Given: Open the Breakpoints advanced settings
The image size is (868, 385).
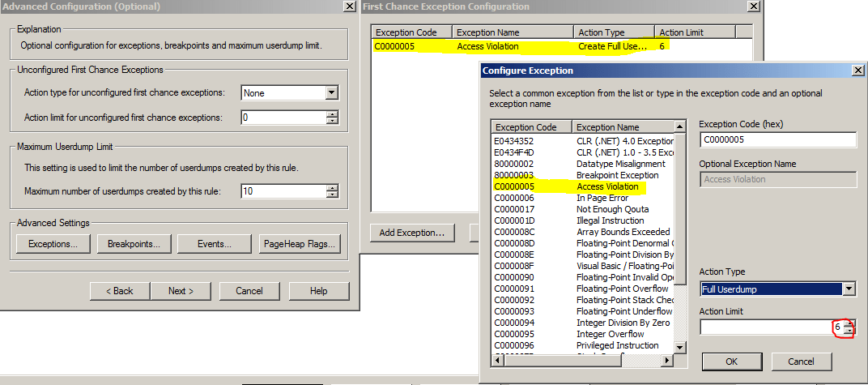Looking at the screenshot, I should (134, 244).
